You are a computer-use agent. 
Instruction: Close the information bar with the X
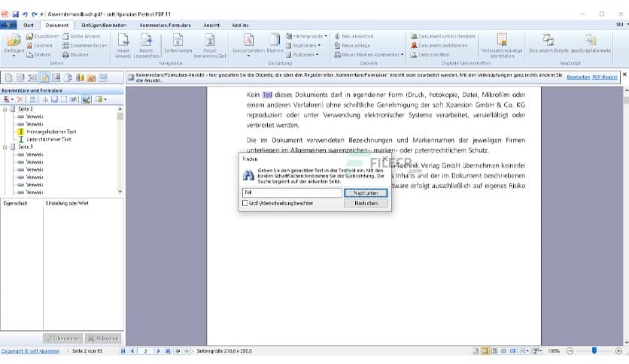pyautogui.click(x=624, y=74)
